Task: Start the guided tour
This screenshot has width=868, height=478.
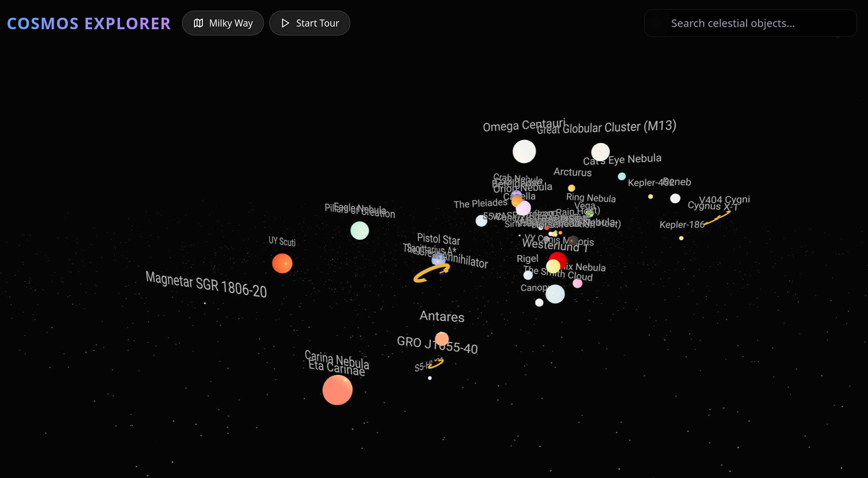Action: (x=310, y=23)
